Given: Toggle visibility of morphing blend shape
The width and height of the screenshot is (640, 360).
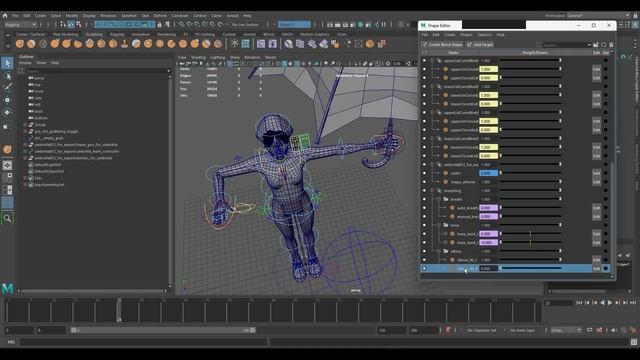Looking at the screenshot, I should point(424,191).
